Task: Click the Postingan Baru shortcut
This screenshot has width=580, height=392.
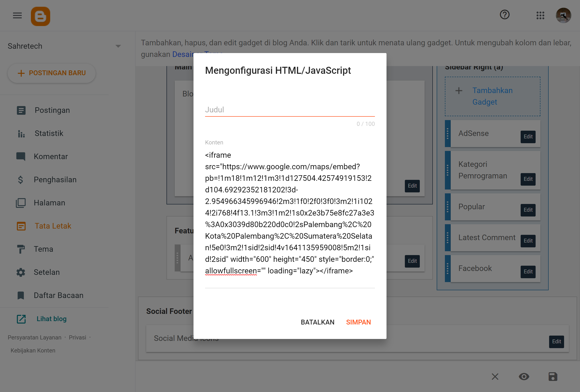Action: [51, 73]
